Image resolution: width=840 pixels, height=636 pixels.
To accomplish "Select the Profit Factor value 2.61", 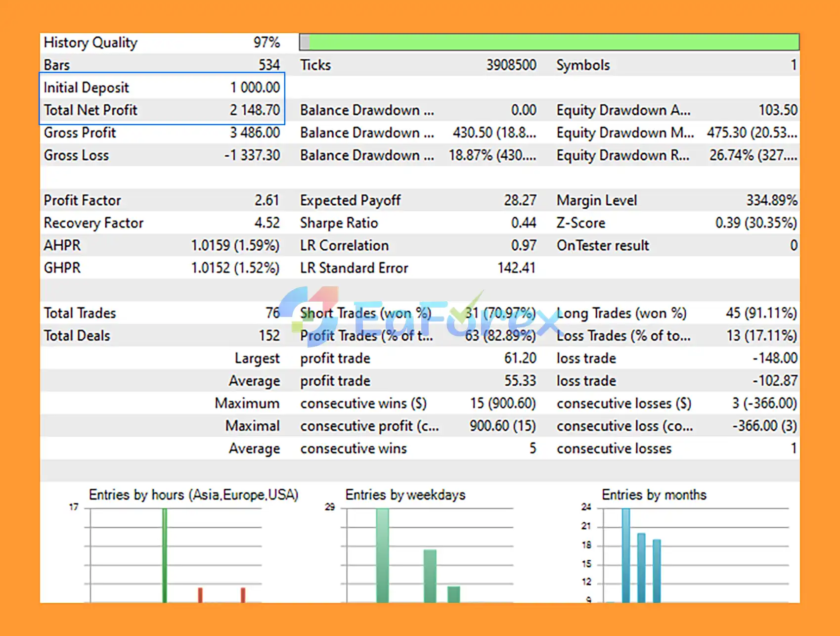I will coord(267,200).
